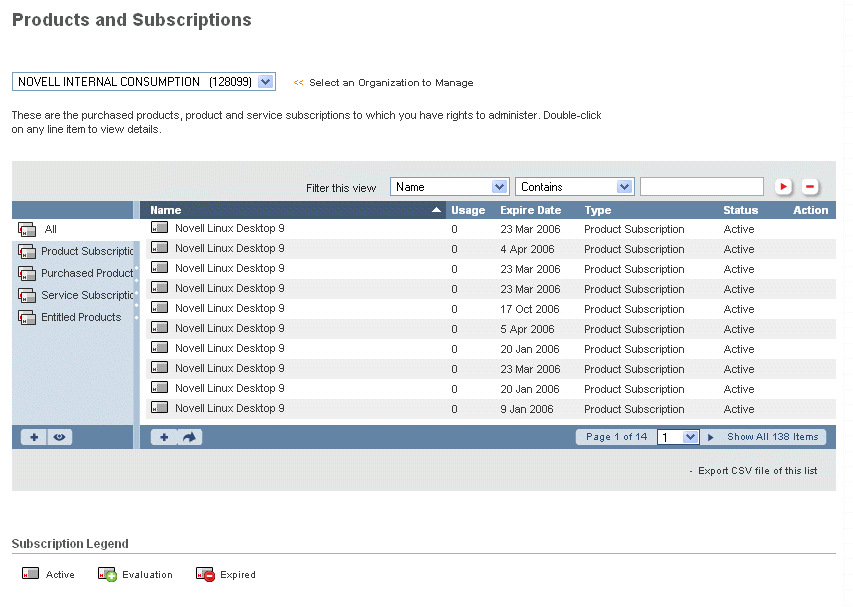Screen dimensions: 853x607
Task: Apply the filter using the red arrow icon
Action: [784, 186]
